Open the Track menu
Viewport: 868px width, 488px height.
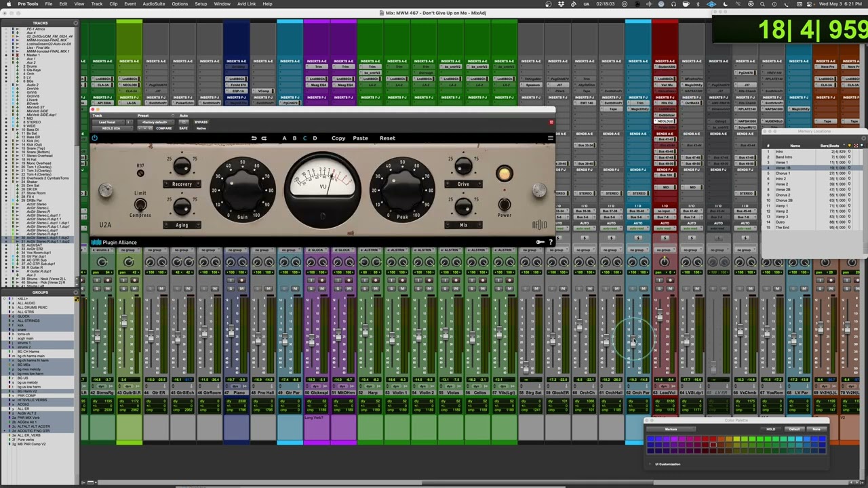97,4
